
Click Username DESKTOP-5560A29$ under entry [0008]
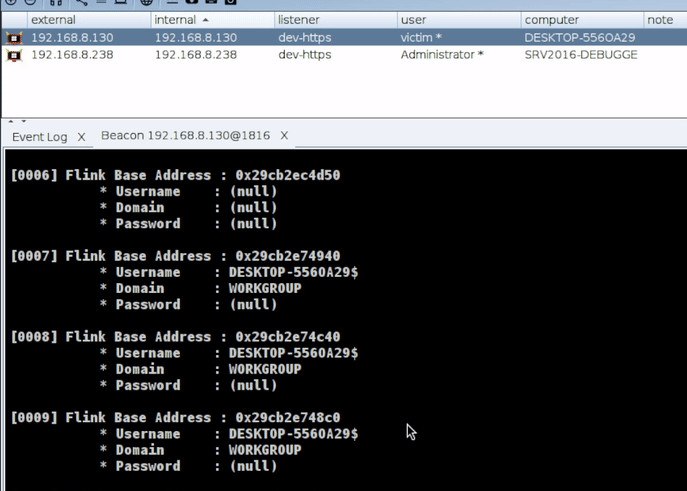click(x=293, y=353)
